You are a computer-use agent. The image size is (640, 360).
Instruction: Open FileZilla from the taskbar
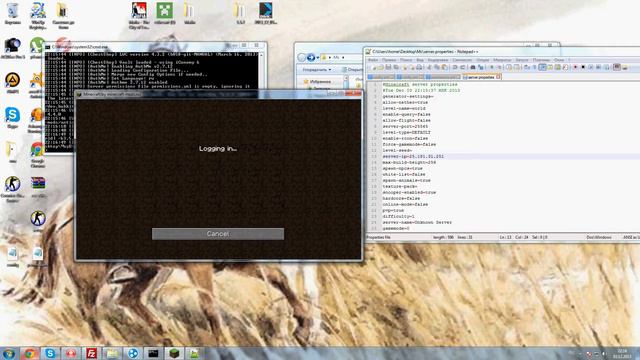tap(91, 353)
